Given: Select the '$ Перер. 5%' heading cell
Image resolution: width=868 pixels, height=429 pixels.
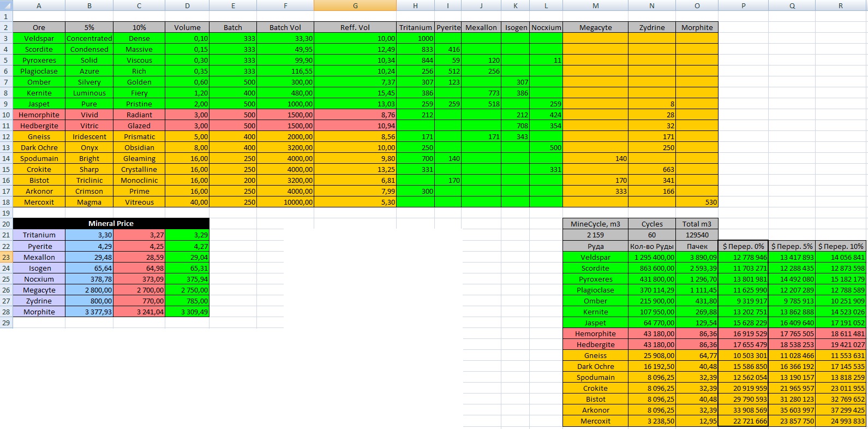Looking at the screenshot, I should coord(792,246).
